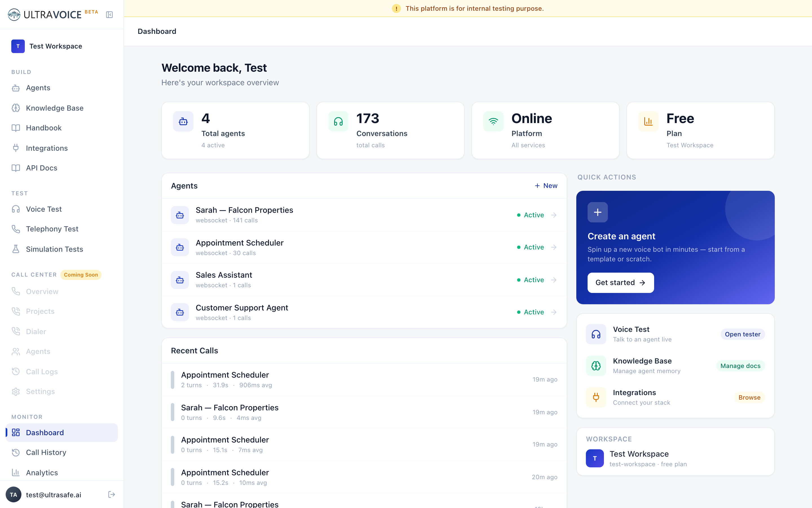This screenshot has height=508, width=812.
Task: Select Test Workspace switcher at top
Action: [62, 46]
